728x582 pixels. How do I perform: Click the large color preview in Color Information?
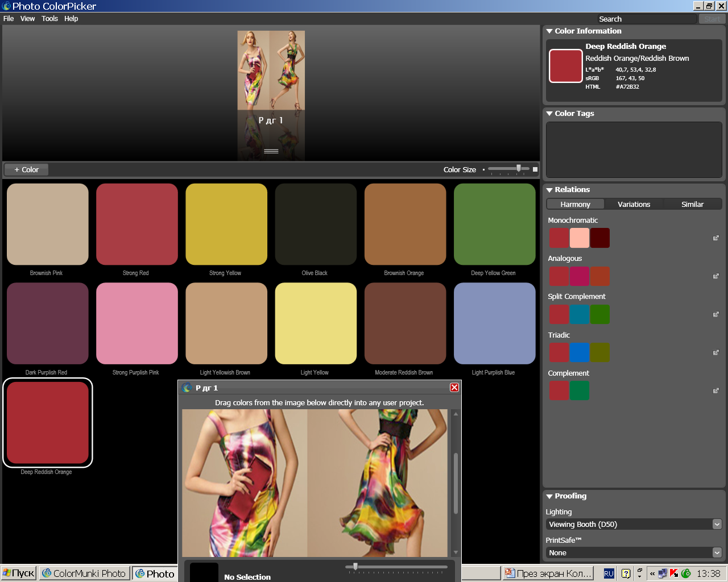coord(566,66)
